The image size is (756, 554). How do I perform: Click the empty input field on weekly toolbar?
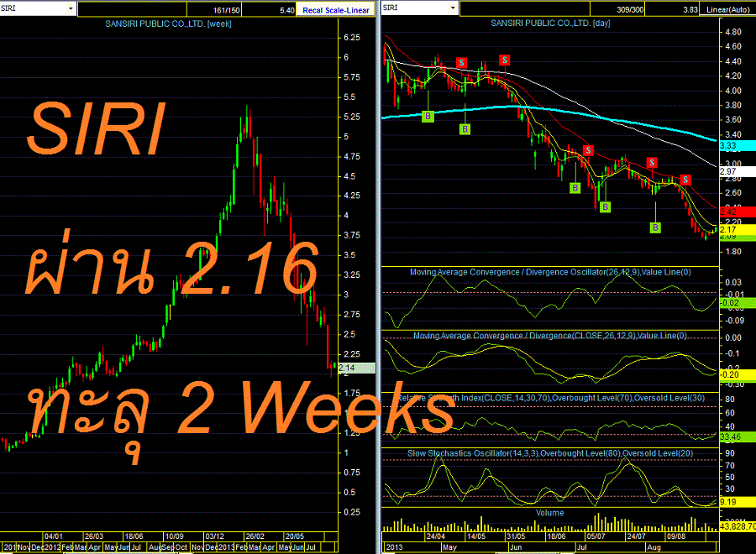coord(132,9)
